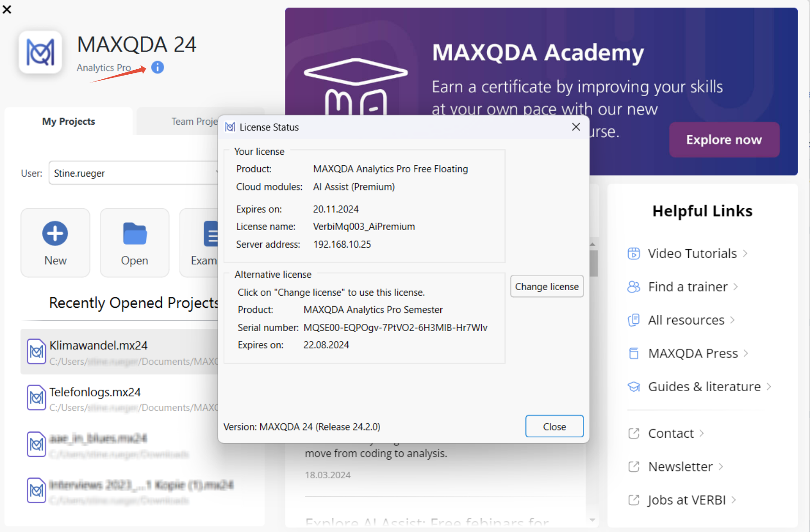Click the expiry date 20.11.2024
810x532 pixels.
click(x=335, y=209)
